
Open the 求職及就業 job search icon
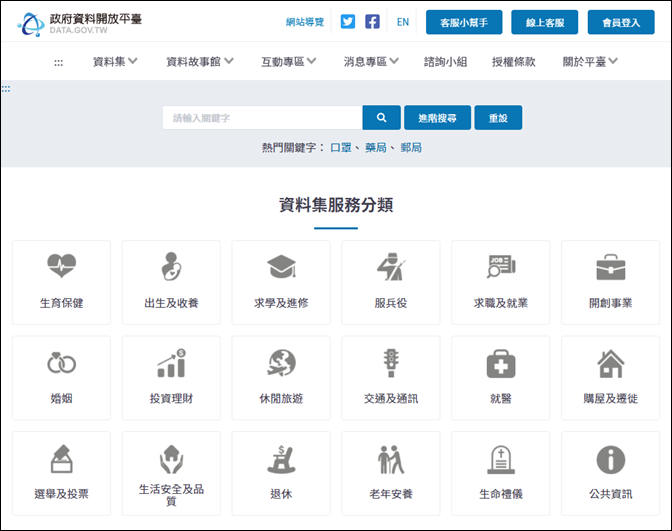tap(501, 267)
